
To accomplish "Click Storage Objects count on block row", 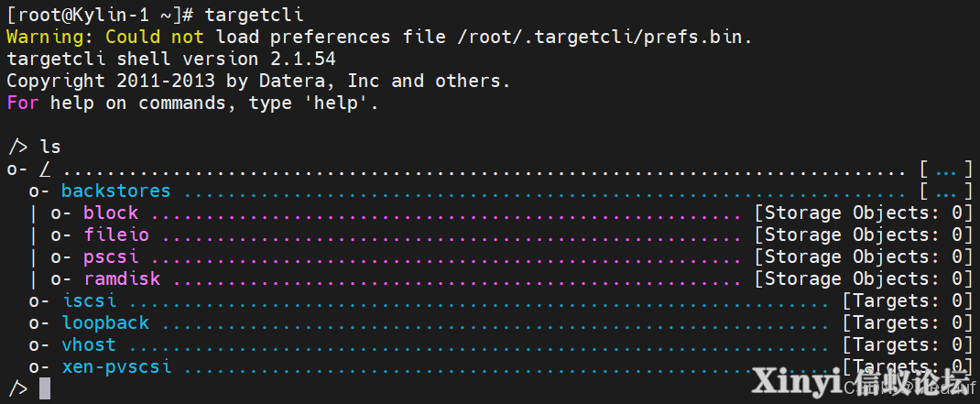I will (864, 213).
